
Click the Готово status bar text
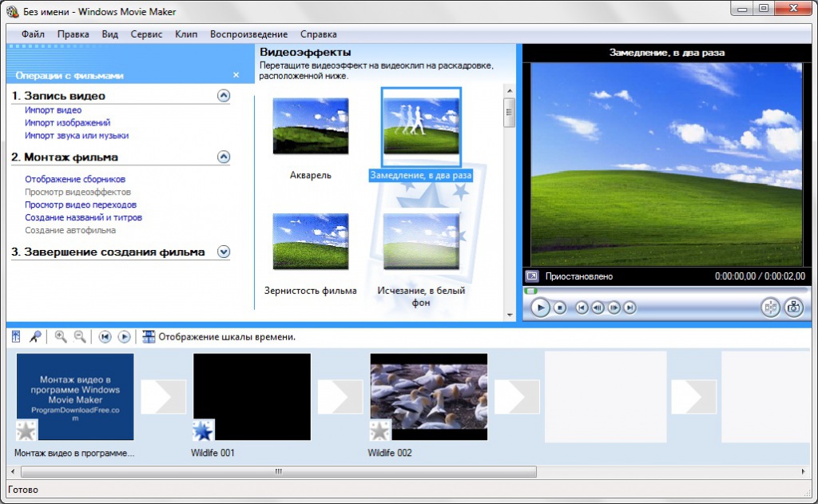23,490
